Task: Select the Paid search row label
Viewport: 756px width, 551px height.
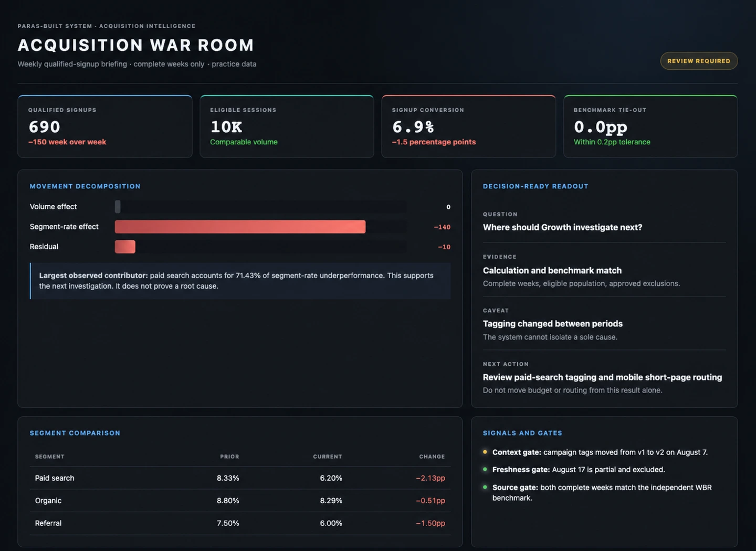Action: [55, 478]
